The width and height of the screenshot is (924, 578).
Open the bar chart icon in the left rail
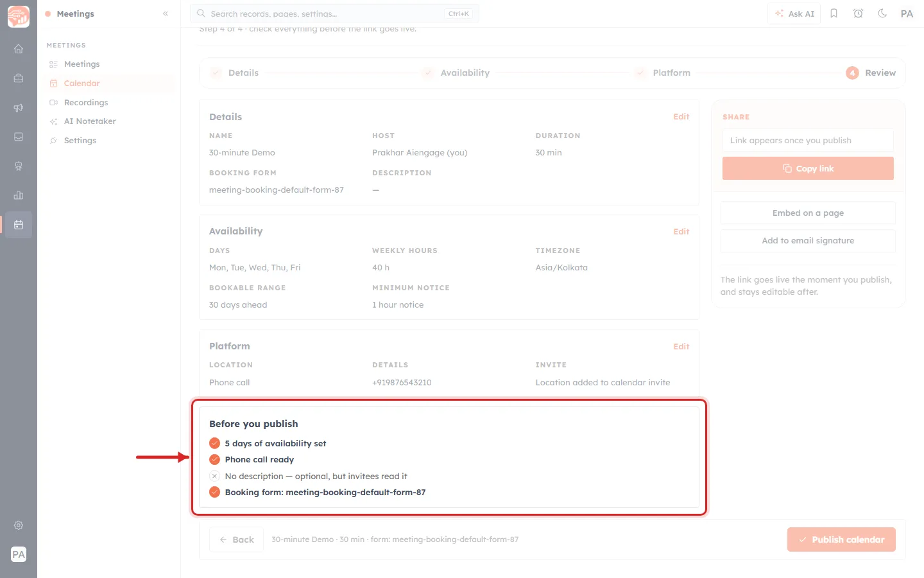pos(19,195)
